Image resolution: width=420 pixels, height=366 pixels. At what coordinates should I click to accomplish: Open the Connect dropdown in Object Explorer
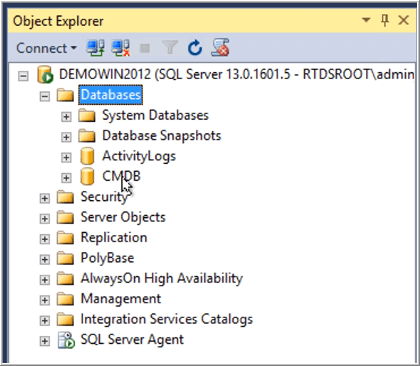point(46,48)
